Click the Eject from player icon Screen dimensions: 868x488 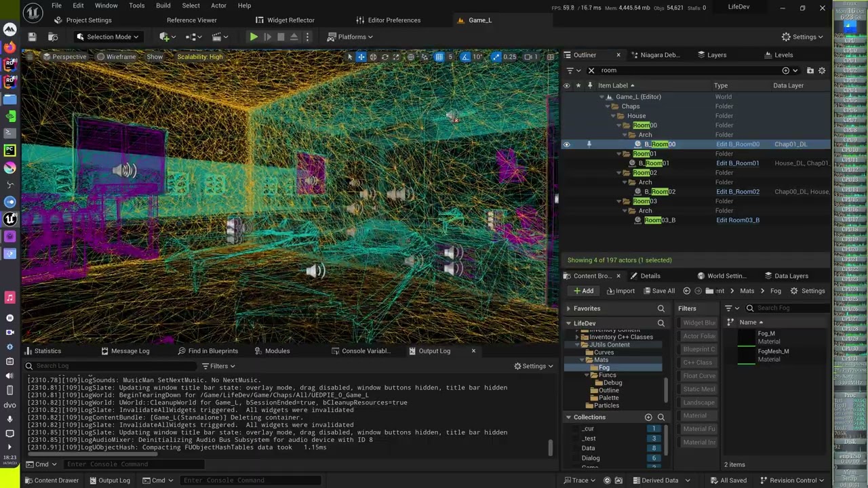tap(294, 37)
